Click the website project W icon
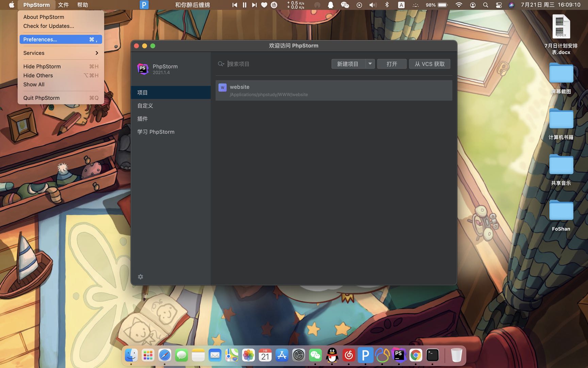The height and width of the screenshot is (368, 588). coord(223,88)
